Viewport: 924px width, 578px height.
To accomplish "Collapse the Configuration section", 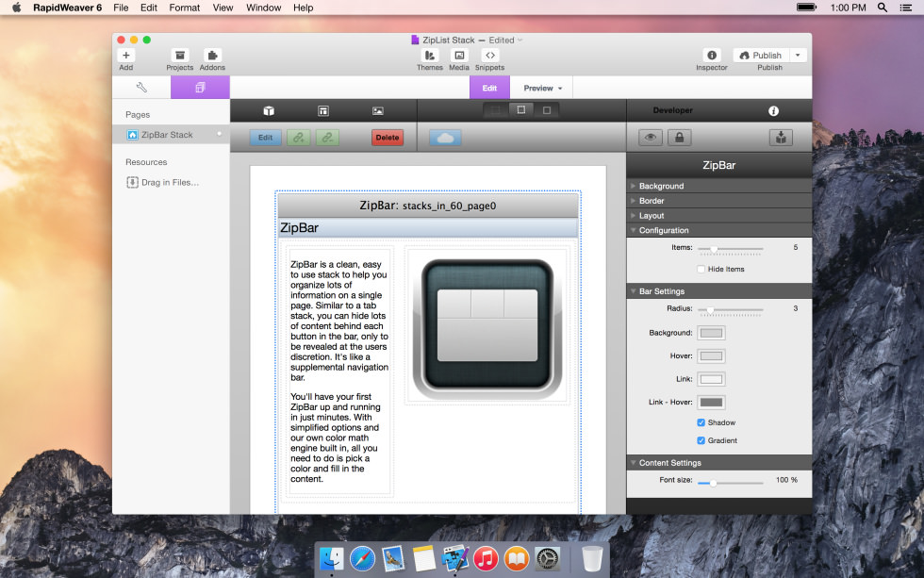I will click(x=718, y=230).
